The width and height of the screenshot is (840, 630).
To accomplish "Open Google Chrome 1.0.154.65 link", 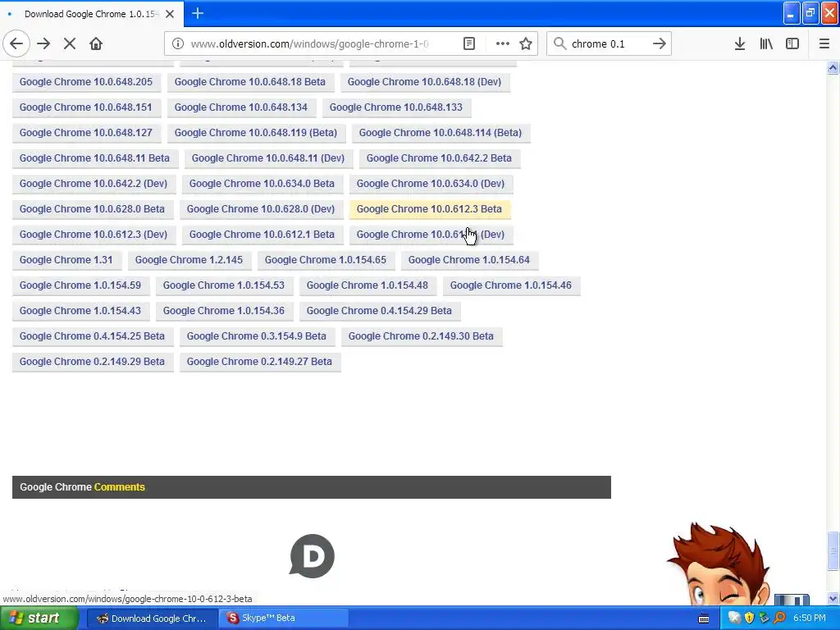I will tap(326, 260).
